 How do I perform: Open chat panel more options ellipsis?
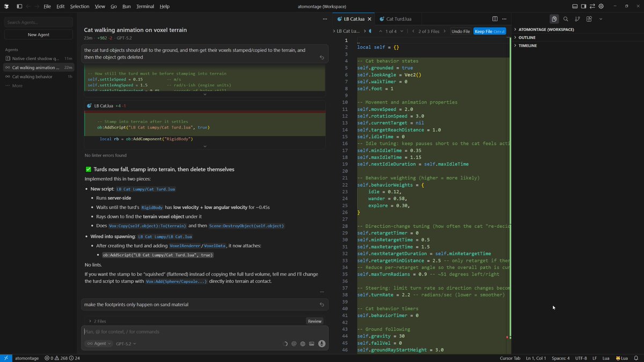point(325,19)
